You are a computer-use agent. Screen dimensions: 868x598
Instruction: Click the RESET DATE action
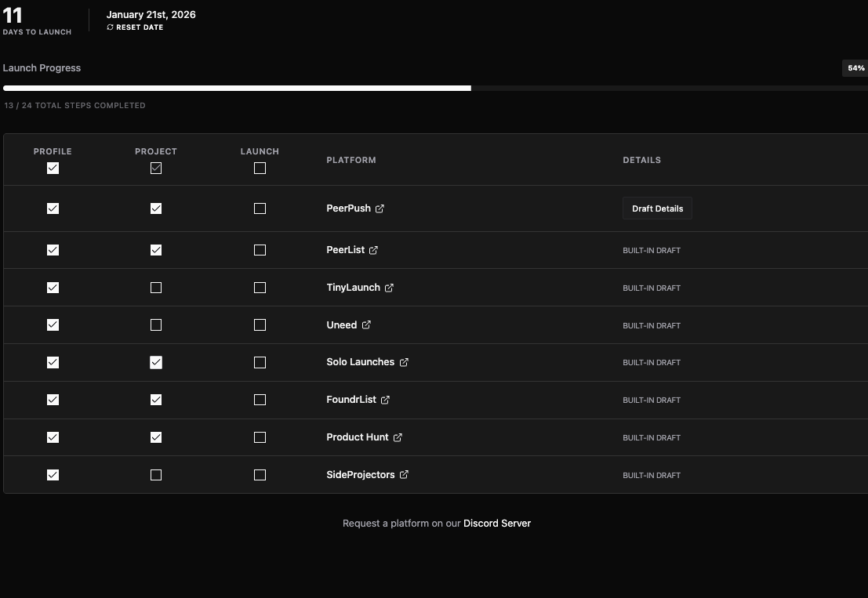pos(140,27)
